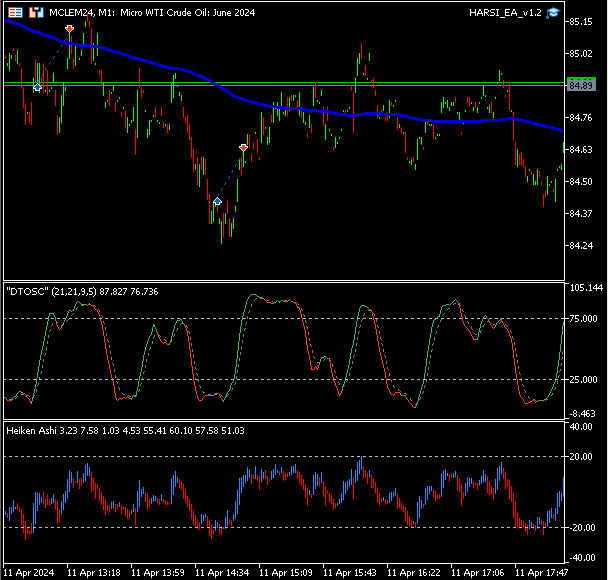Click the red sell arrow near 85.15
608x580 pixels.
click(x=69, y=29)
